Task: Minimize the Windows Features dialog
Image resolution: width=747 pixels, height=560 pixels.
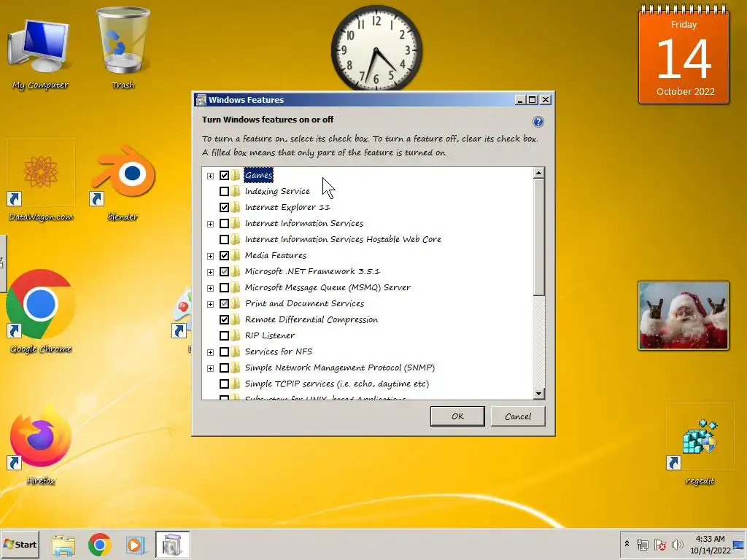Action: pyautogui.click(x=520, y=99)
